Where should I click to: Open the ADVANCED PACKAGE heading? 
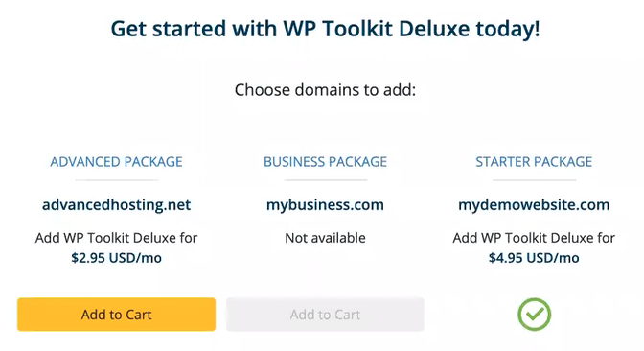tap(116, 162)
